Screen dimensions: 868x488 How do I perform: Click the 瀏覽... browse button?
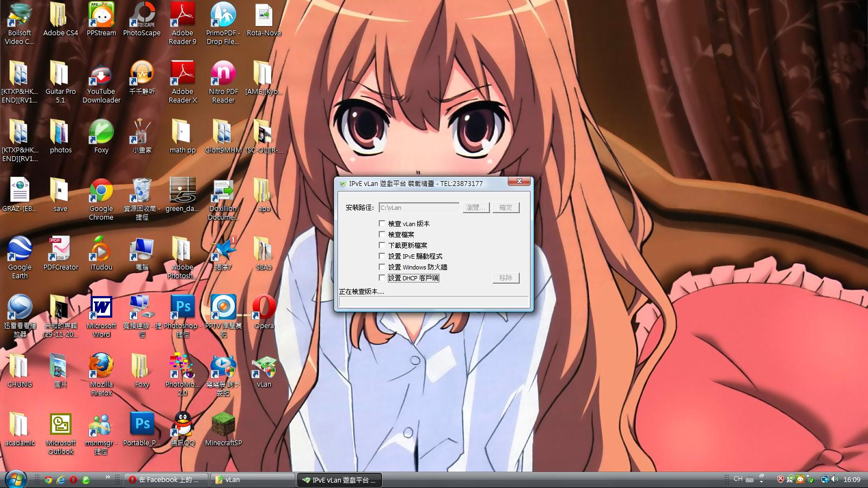coord(476,208)
